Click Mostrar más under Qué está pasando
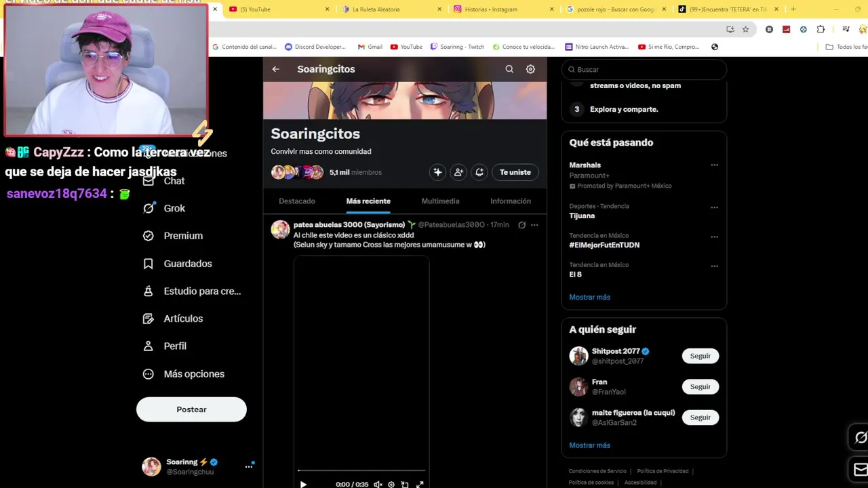The height and width of the screenshot is (488, 868). (x=590, y=297)
